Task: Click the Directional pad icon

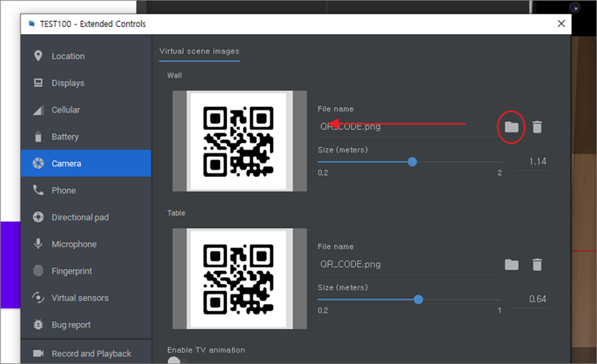Action: [38, 217]
